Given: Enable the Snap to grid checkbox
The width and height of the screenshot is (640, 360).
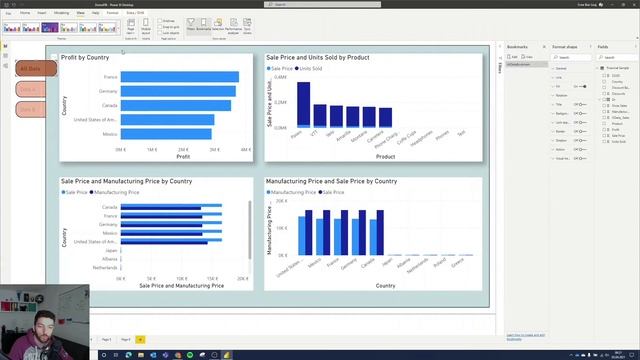Looking at the screenshot, I should click(x=160, y=27).
